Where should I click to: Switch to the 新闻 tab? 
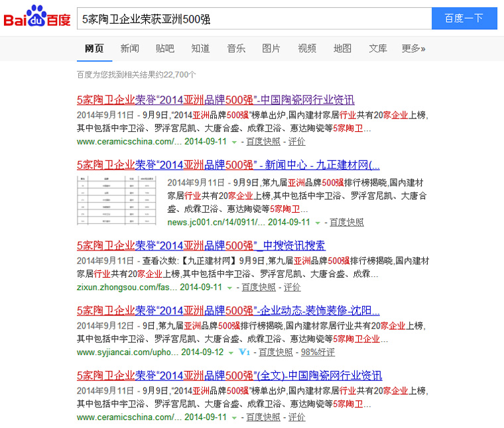tap(129, 48)
